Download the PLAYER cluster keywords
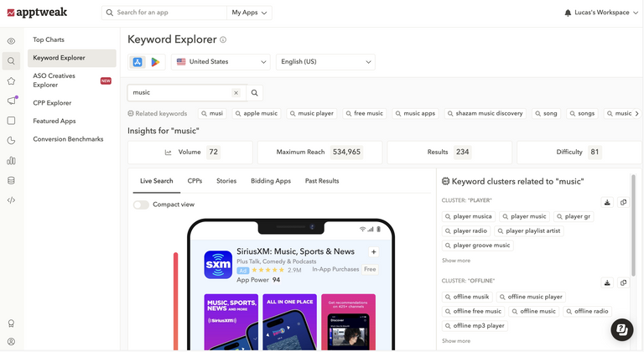Screen dimensions: 644x352 point(607,202)
